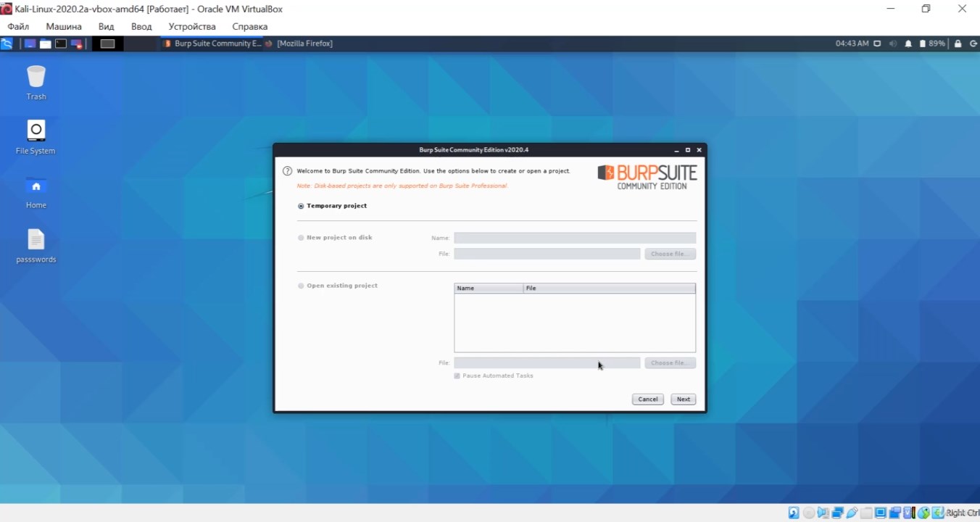Click the New project File path field
980x522 pixels.
point(547,254)
